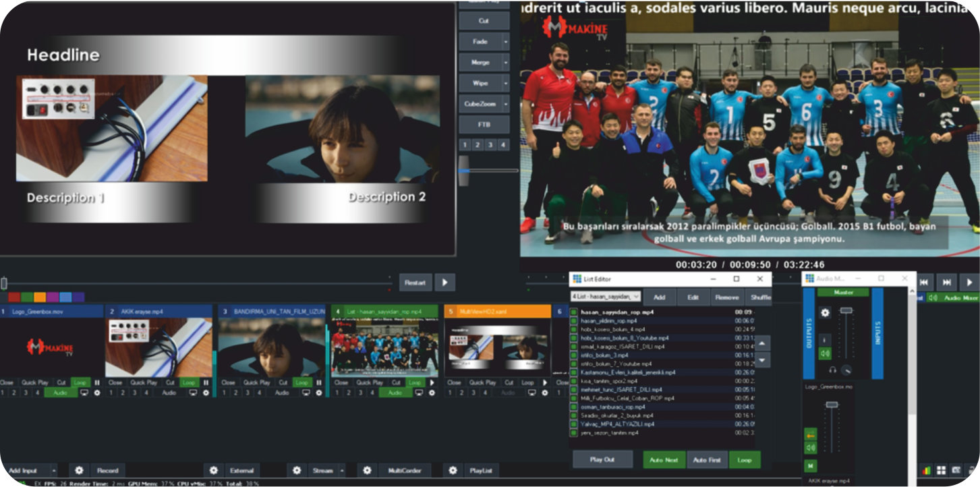This screenshot has height=487, width=980.
Task: Click colored bars icon in bottom-right corner
Action: click(x=926, y=470)
